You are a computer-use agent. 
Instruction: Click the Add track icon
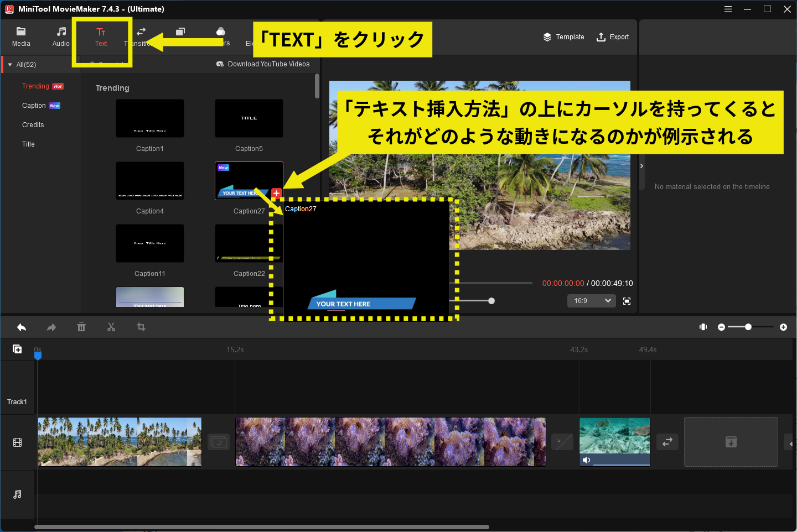point(17,349)
